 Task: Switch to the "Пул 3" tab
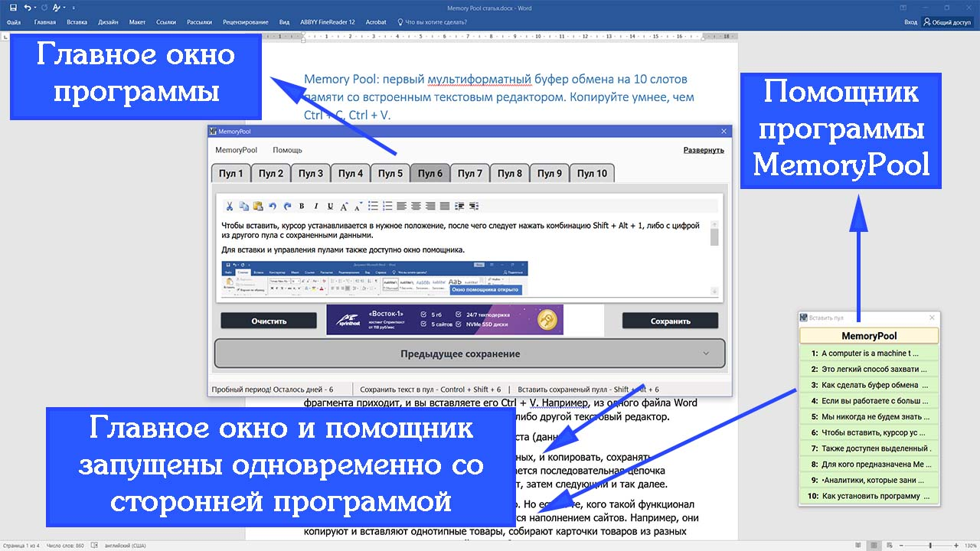tap(310, 173)
